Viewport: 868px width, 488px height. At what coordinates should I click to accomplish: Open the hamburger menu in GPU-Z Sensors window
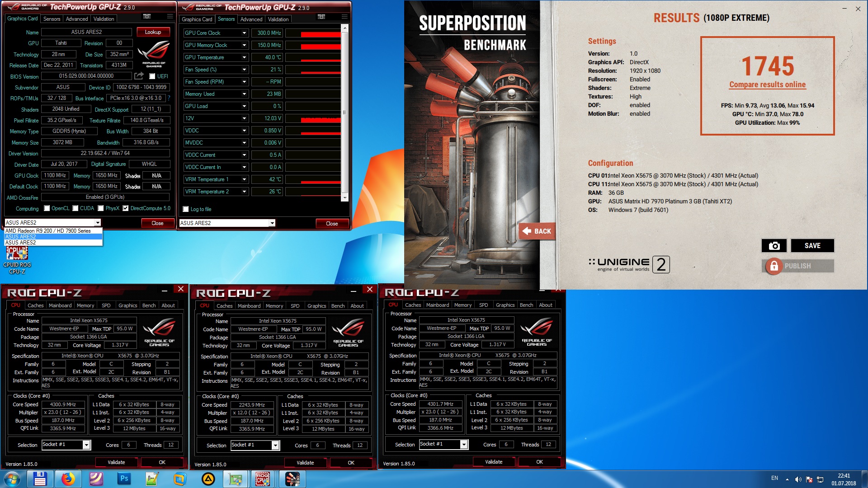pyautogui.click(x=344, y=17)
